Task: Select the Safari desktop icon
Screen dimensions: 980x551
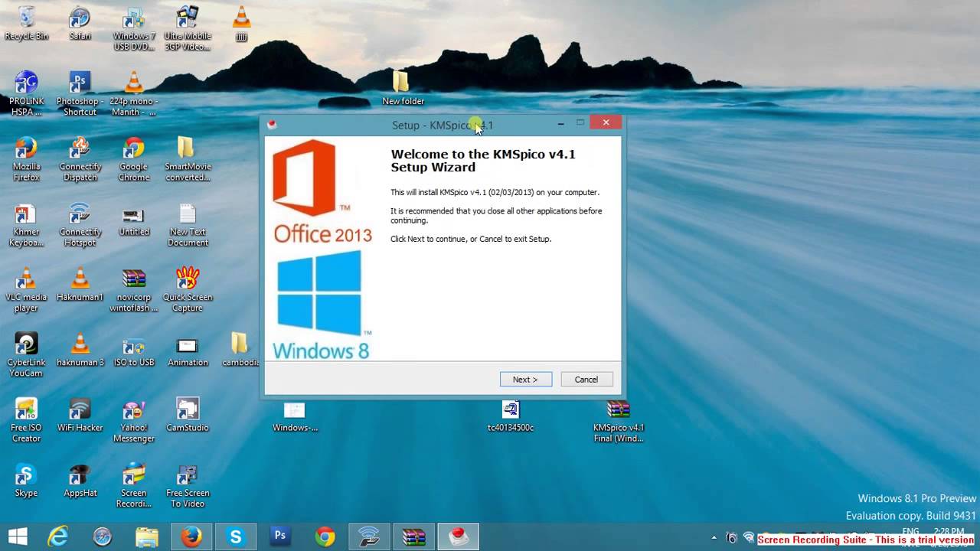Action: [x=80, y=22]
